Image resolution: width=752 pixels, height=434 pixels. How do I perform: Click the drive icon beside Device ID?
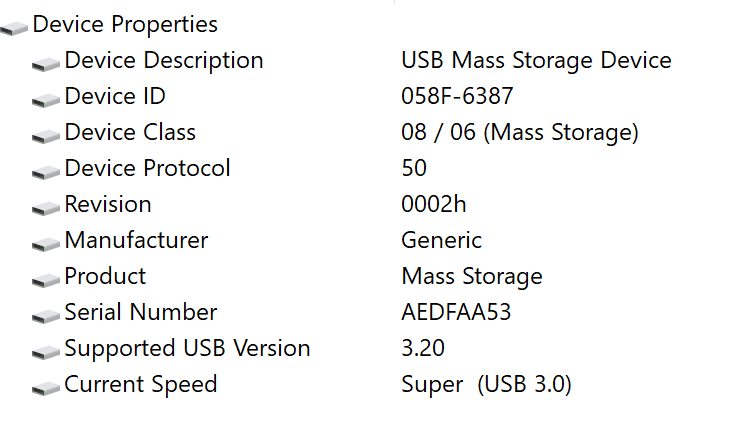(x=46, y=99)
